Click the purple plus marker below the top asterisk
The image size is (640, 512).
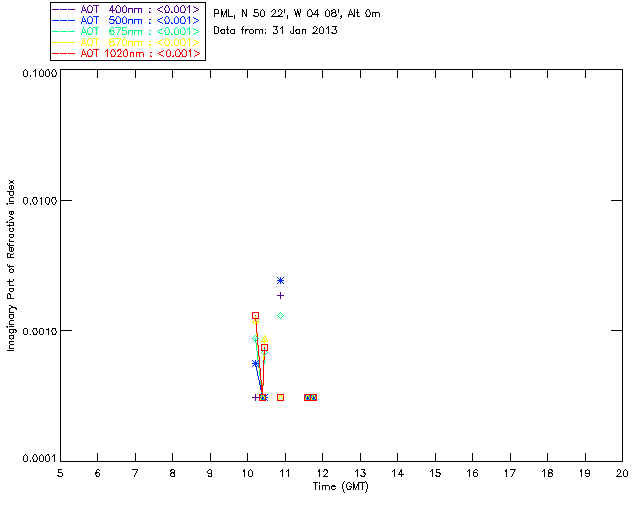[x=280, y=296]
